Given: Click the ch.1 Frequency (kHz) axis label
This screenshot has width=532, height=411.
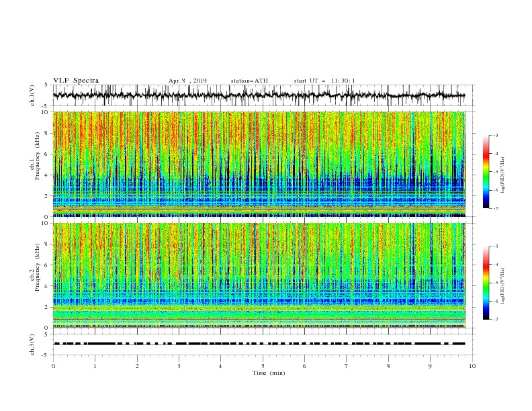Looking at the screenshot, I should tap(35, 156).
